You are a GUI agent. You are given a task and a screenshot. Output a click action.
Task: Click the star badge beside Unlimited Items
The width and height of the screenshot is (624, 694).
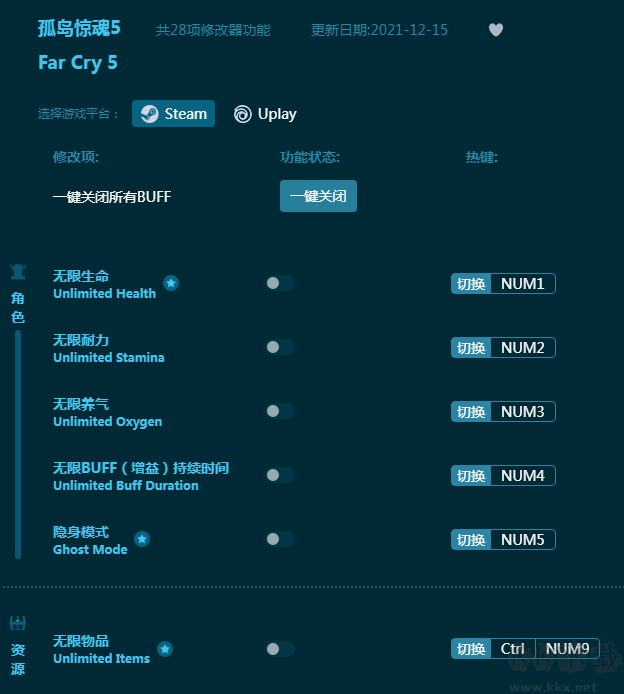pyautogui.click(x=165, y=649)
